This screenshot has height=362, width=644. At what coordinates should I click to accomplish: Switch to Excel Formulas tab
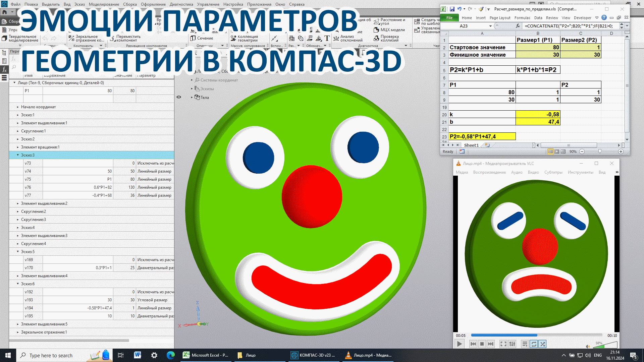tap(522, 18)
